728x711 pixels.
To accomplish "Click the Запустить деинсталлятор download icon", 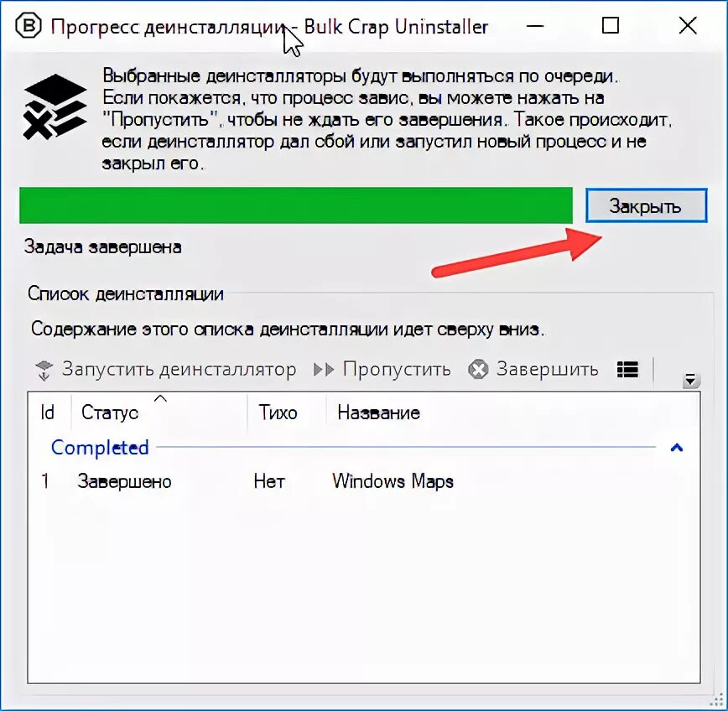I will click(44, 371).
